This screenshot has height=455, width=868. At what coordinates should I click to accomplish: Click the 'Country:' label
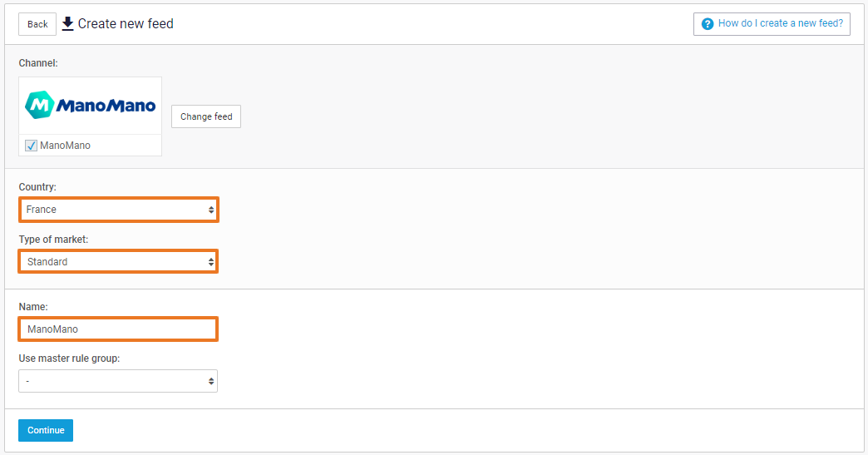[x=37, y=187]
